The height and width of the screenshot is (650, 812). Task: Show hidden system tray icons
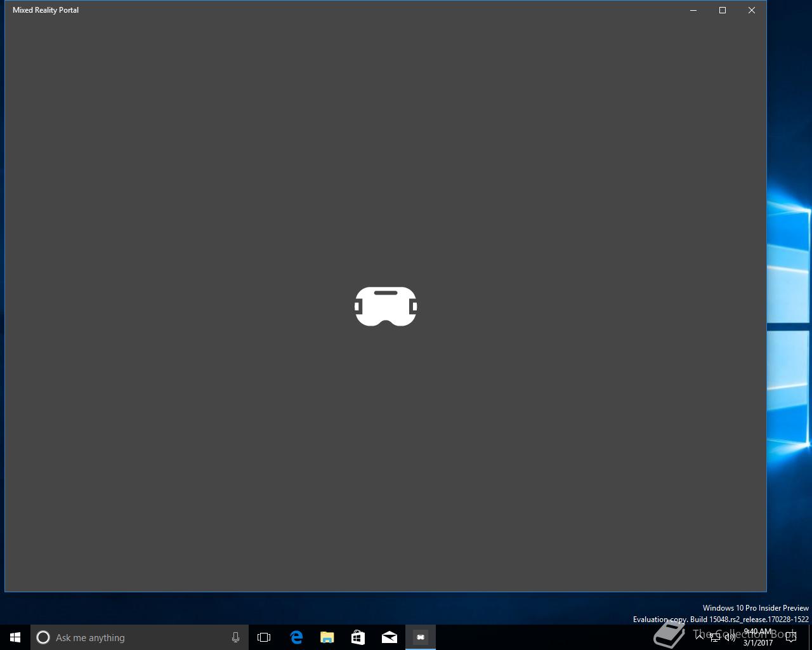700,637
